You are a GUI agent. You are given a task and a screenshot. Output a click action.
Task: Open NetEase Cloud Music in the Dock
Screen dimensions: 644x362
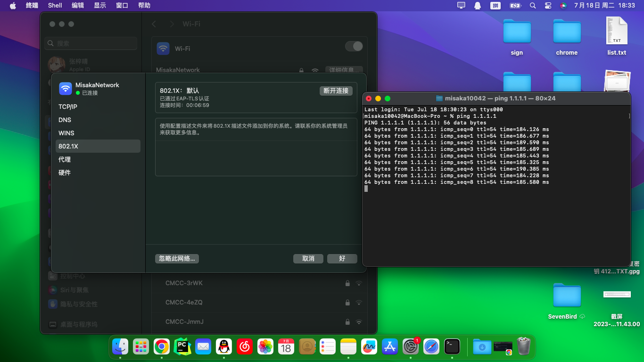(245, 346)
